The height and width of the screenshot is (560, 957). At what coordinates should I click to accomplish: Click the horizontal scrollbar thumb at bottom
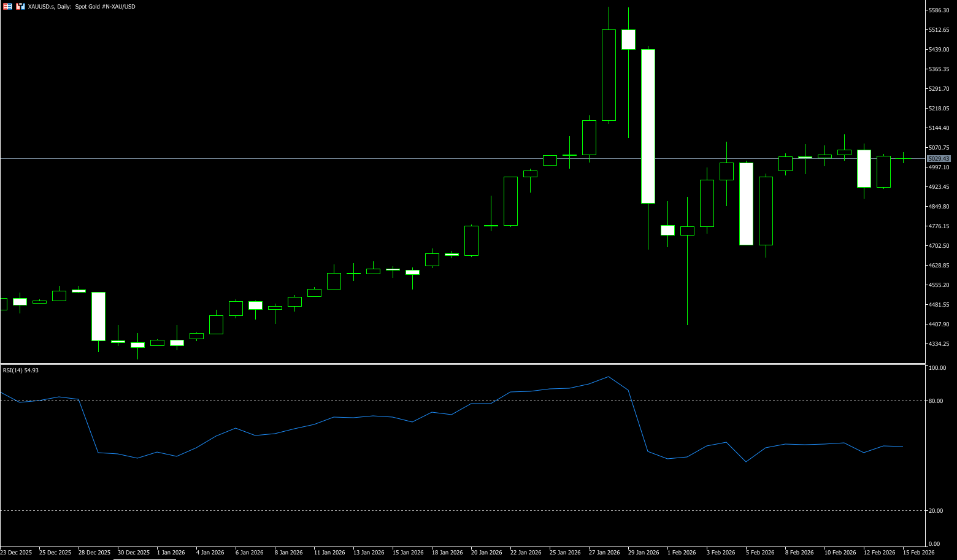pos(144,559)
